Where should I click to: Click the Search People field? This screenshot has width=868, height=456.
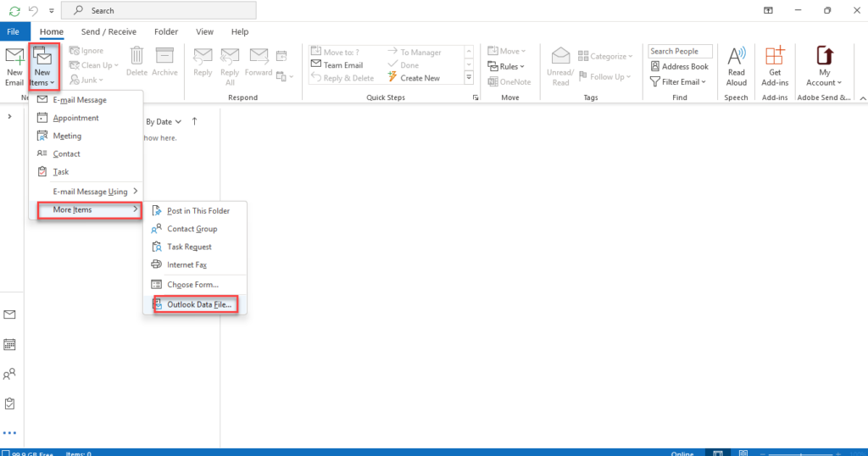[x=680, y=51]
